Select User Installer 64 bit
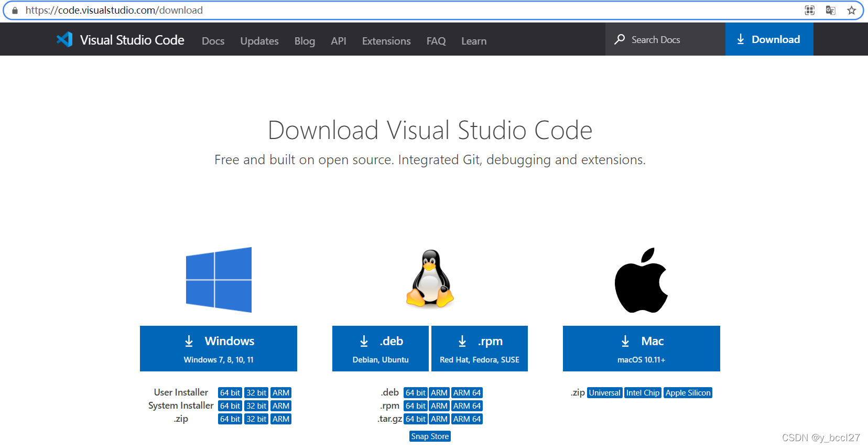 click(230, 392)
